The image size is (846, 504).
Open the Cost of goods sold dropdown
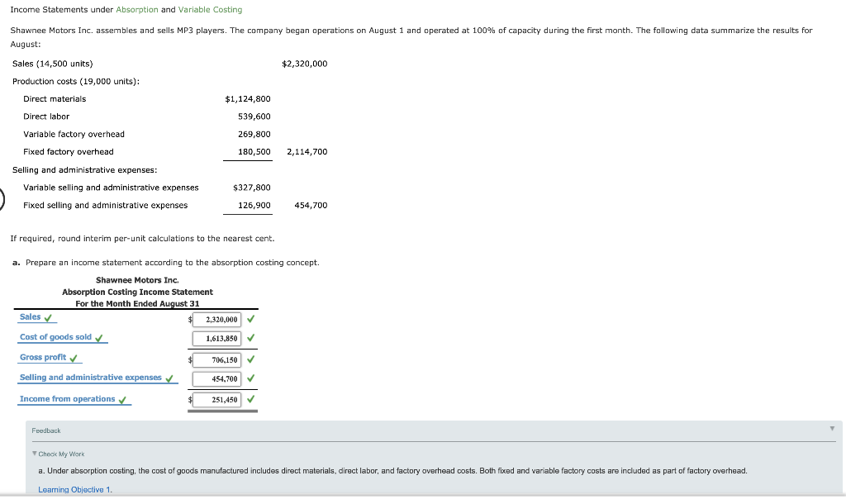pos(55,337)
